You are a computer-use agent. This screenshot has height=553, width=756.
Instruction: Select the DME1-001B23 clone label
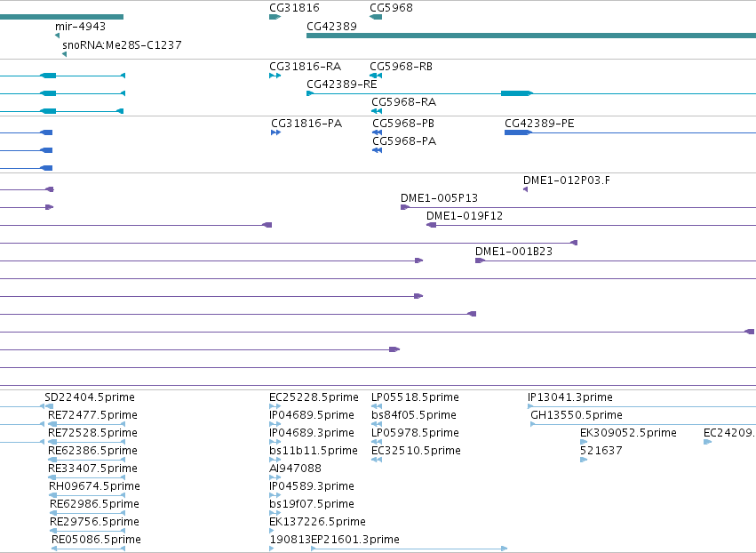click(514, 252)
